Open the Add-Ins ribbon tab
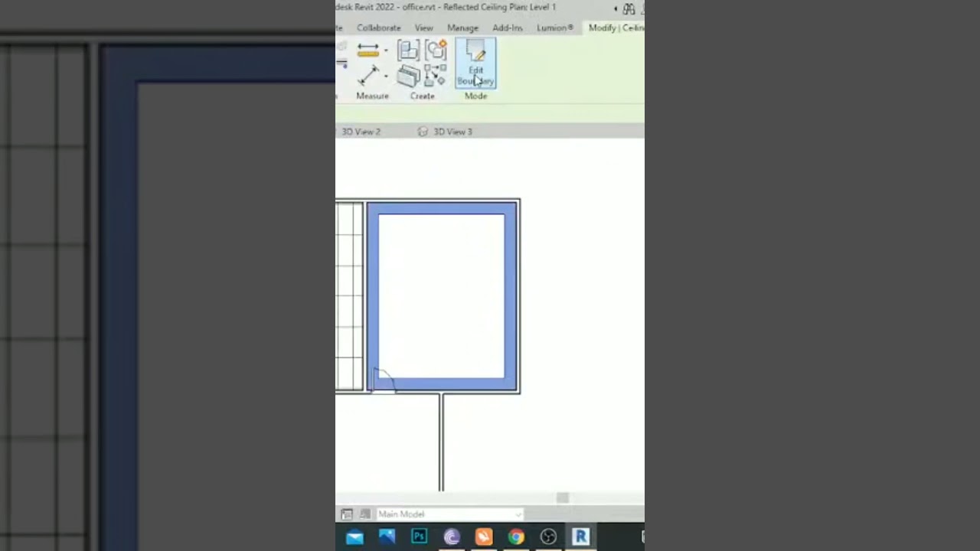The width and height of the screenshot is (980, 551). 508,28
